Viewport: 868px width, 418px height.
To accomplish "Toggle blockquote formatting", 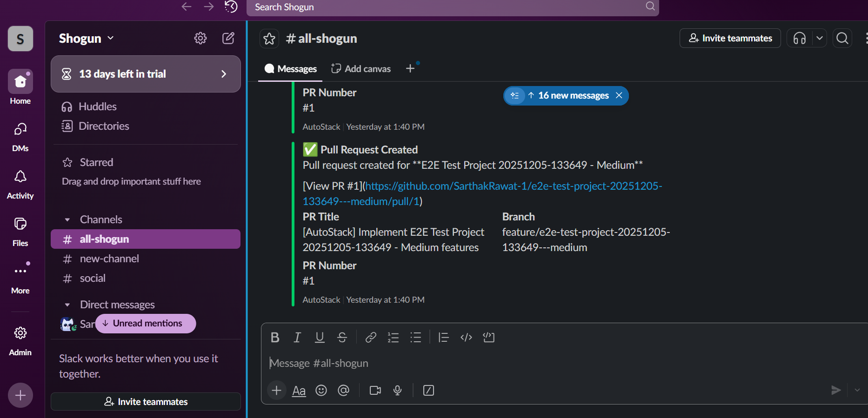I will tap(443, 338).
